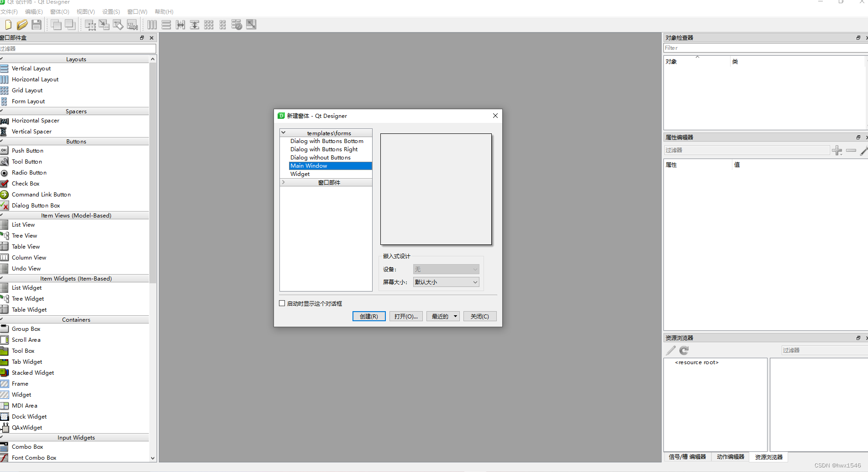
Task: Open the 文件(F) menu
Action: (9, 11)
